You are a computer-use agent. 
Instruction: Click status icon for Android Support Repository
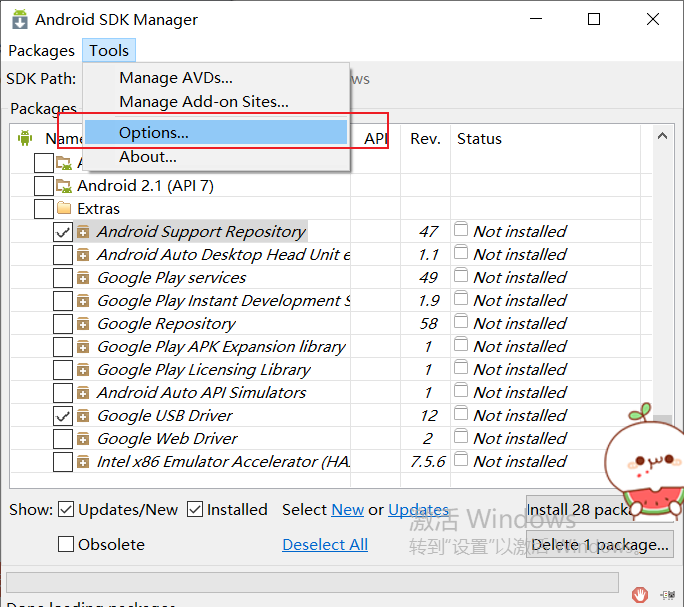(x=461, y=229)
